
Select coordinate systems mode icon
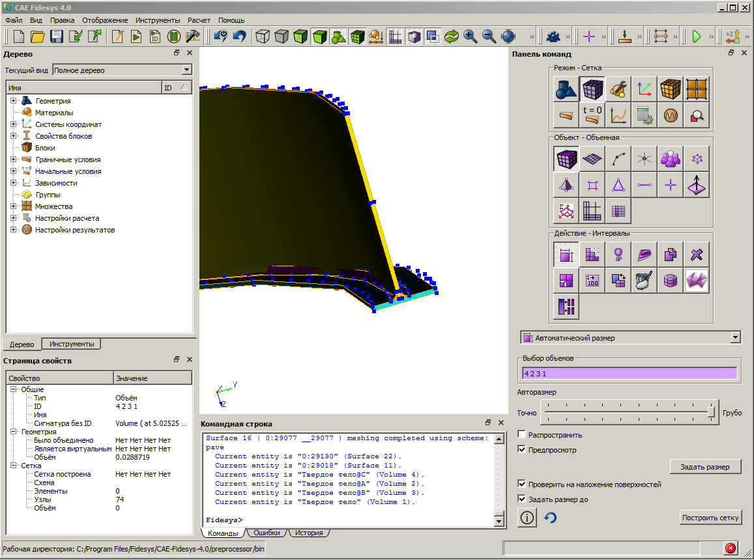click(x=645, y=89)
